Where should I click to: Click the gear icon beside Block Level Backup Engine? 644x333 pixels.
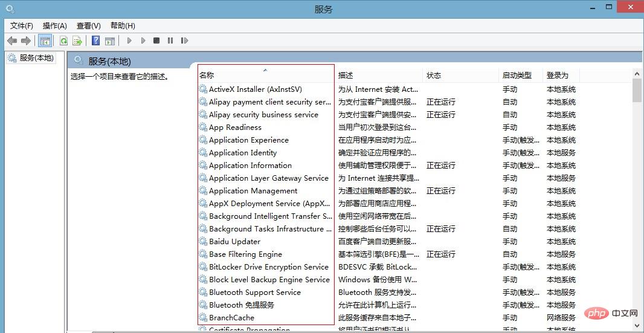click(203, 280)
